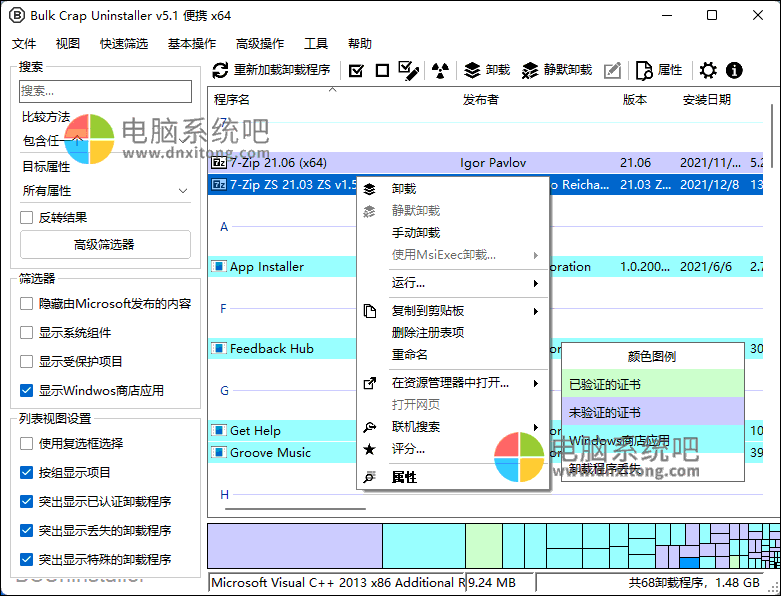The height and width of the screenshot is (596, 781).
Task: Uncheck 显示Windwos商店应用 checkbox
Action: 27,390
